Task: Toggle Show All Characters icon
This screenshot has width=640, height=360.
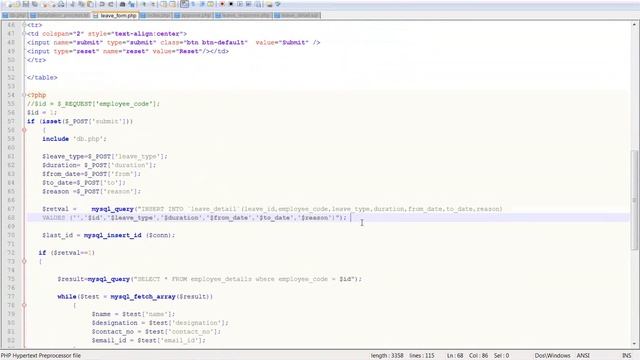Action: tap(193, 4)
